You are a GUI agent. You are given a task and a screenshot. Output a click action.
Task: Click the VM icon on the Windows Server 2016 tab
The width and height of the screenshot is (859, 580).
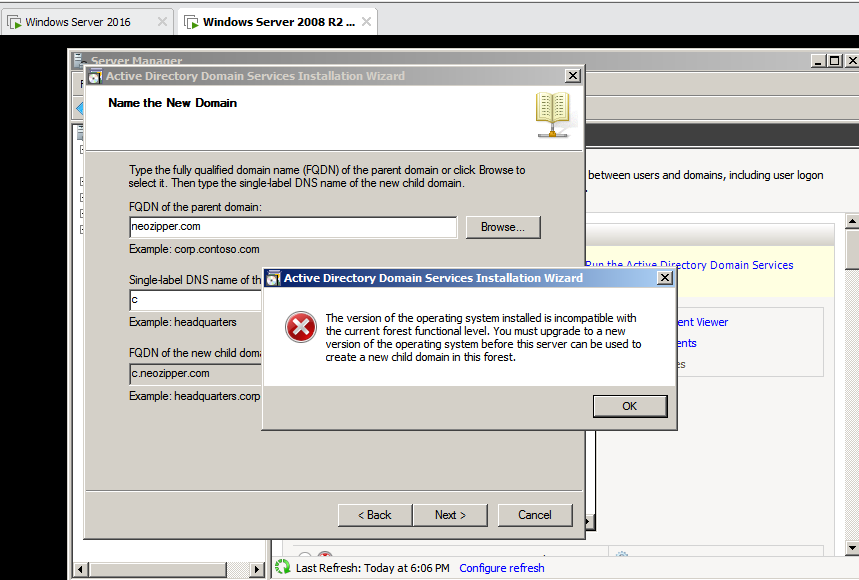click(14, 20)
